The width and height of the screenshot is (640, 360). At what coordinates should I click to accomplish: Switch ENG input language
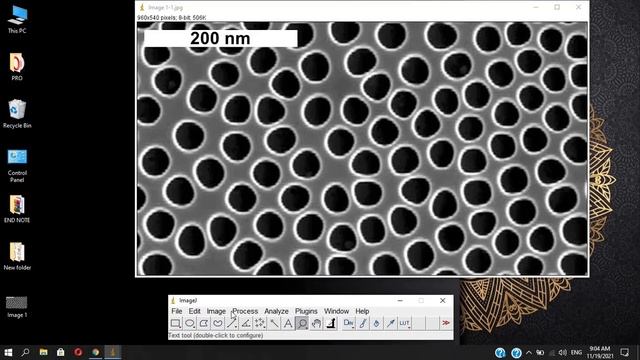point(576,352)
